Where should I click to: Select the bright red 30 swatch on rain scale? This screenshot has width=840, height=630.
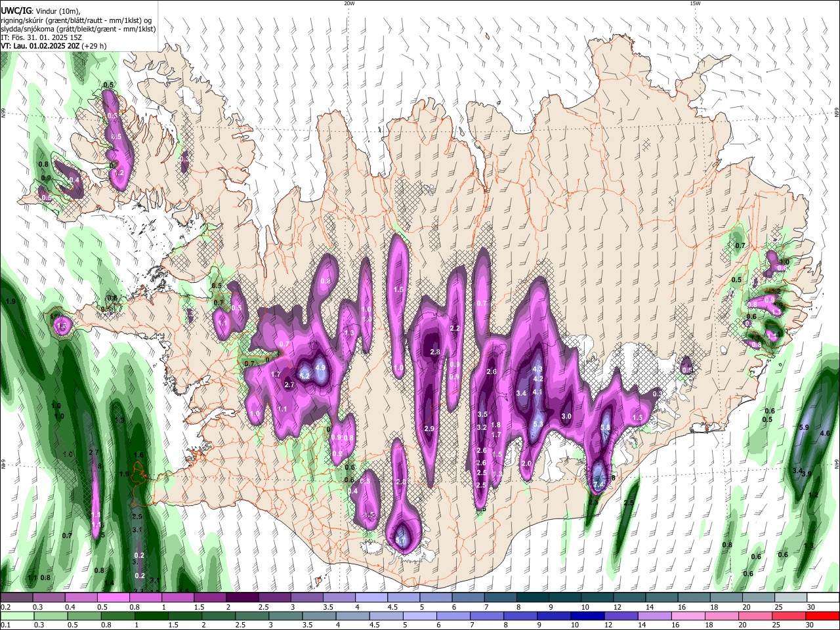(x=822, y=616)
